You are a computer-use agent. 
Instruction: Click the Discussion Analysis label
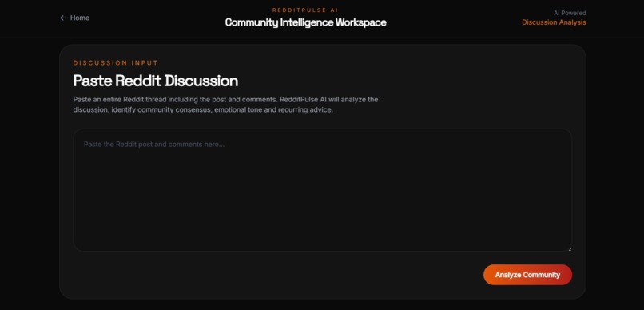[x=554, y=22]
